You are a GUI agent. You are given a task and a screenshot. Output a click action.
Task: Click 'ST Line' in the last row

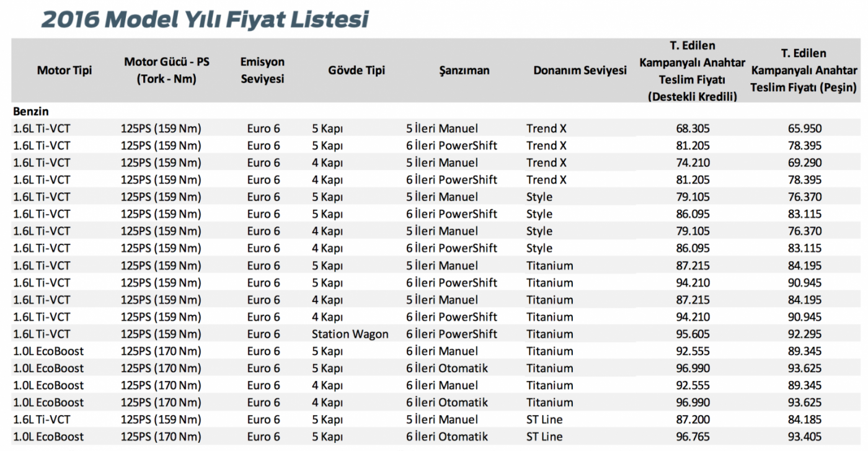click(544, 437)
